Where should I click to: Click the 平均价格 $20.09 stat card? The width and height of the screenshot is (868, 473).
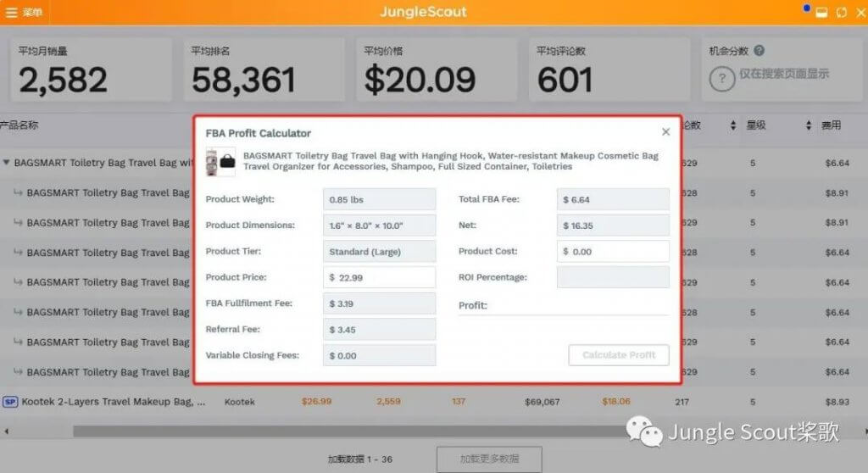coord(437,70)
